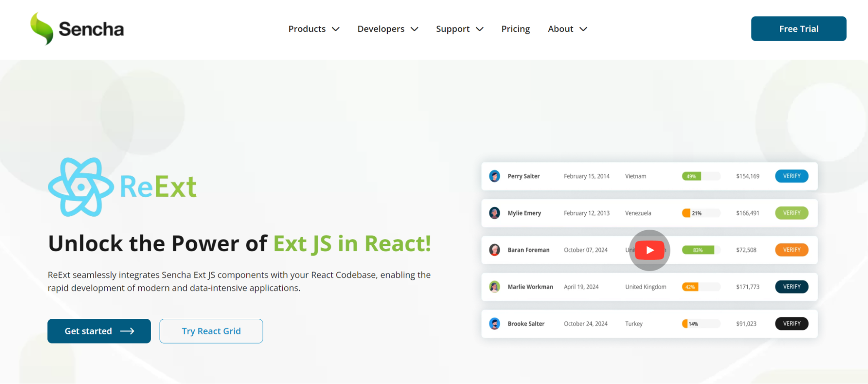Click Marlie Workman's avatar icon
Viewport: 868px width, 384px height.
[x=495, y=287]
